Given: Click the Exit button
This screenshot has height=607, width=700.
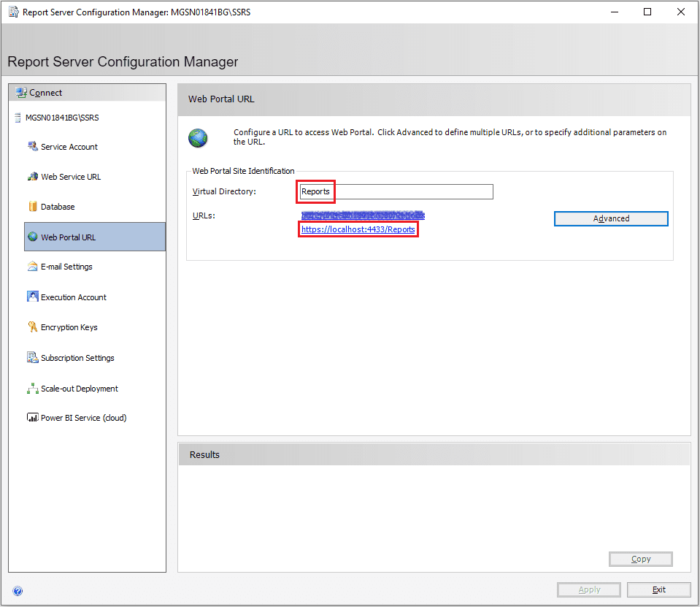Looking at the screenshot, I should pyautogui.click(x=658, y=589).
